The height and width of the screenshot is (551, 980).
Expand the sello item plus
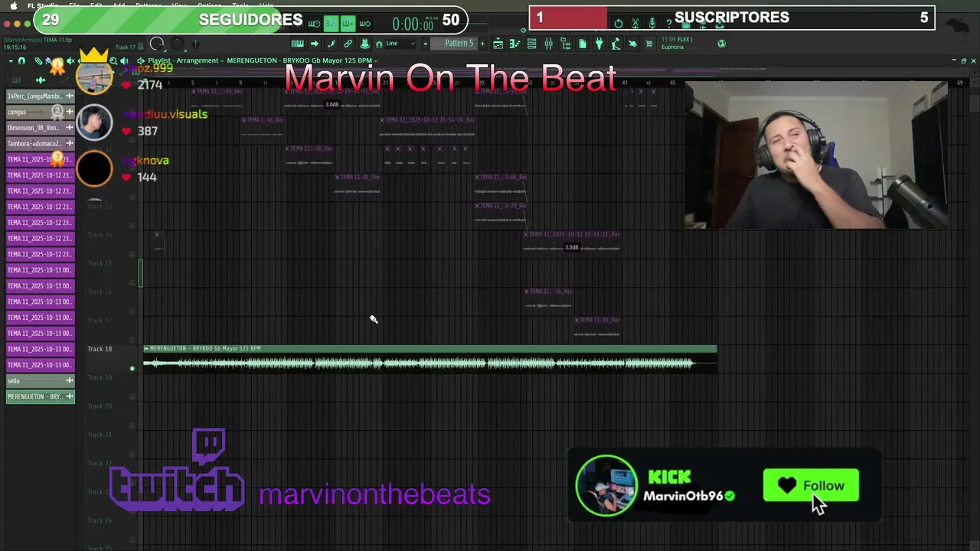click(69, 380)
